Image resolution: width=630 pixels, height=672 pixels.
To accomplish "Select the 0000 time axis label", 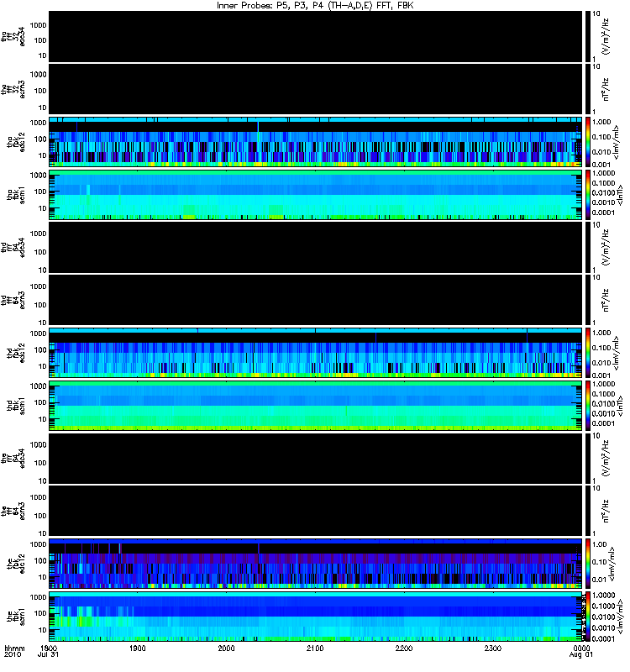I will click(x=581, y=648).
